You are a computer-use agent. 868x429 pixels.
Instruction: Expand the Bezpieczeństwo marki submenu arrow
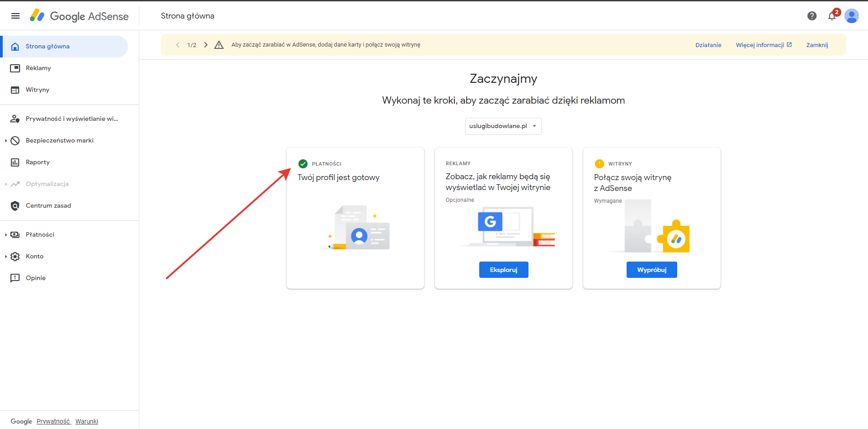tap(6, 141)
